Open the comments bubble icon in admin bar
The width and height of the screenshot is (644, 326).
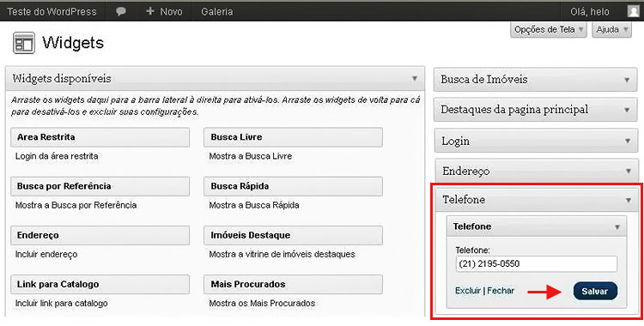tap(121, 12)
